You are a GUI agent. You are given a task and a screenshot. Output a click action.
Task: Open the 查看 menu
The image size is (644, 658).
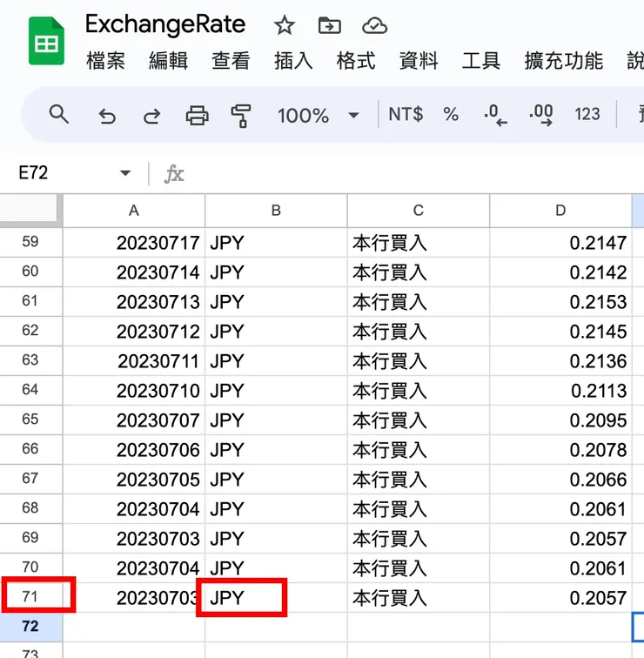tap(231, 61)
